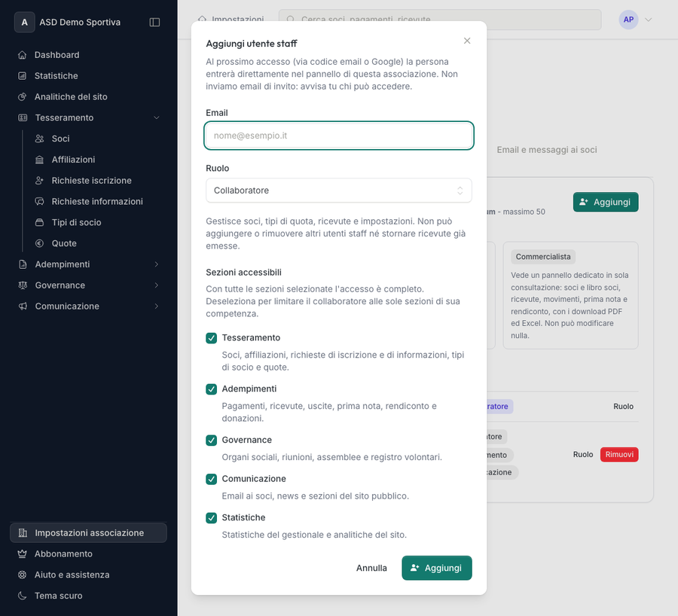Image resolution: width=678 pixels, height=616 pixels.
Task: Uncheck the Comunicazione section checkbox
Action: coord(212,479)
